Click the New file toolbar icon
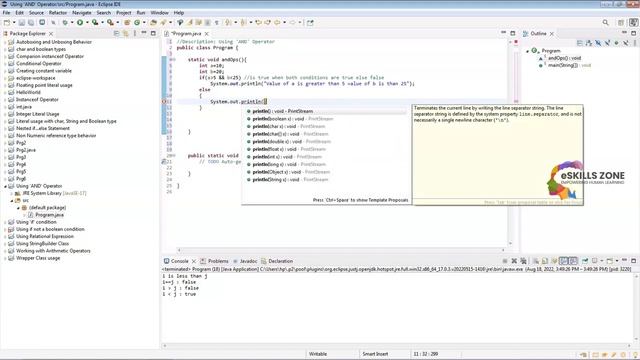 [x=7, y=23]
